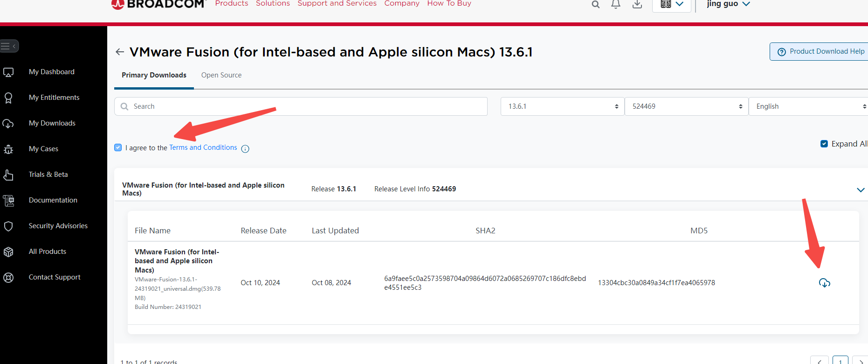The width and height of the screenshot is (868, 364).
Task: Toggle the Expand All checkbox
Action: tap(824, 144)
